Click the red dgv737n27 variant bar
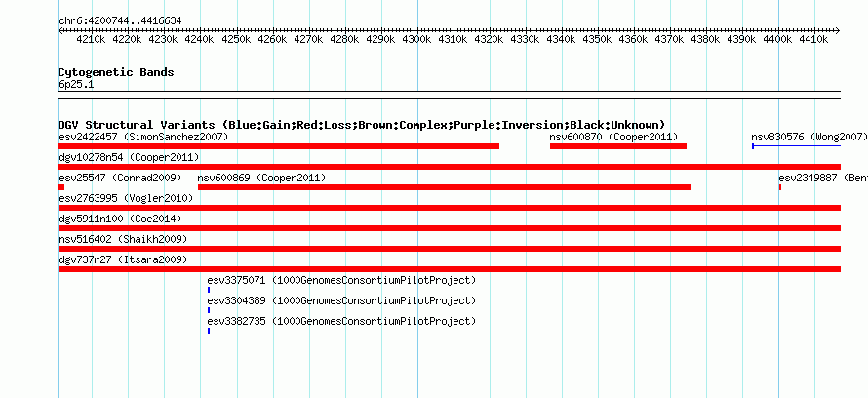 (450, 269)
